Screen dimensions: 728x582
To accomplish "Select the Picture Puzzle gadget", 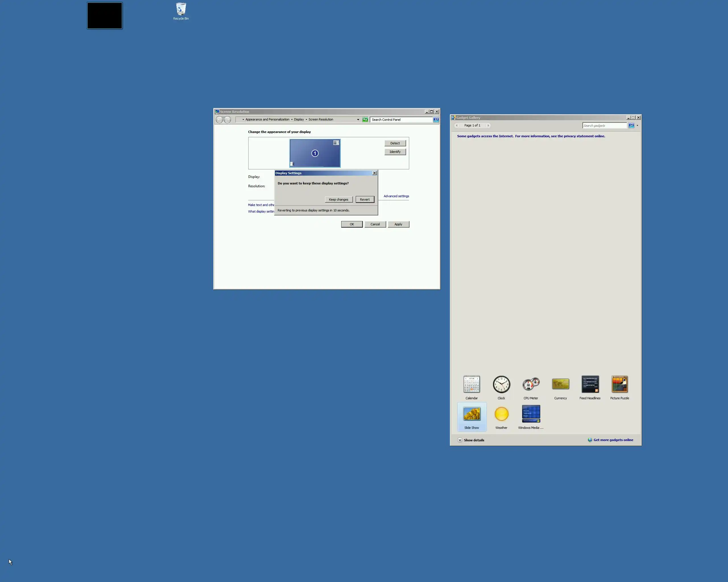I will (620, 384).
